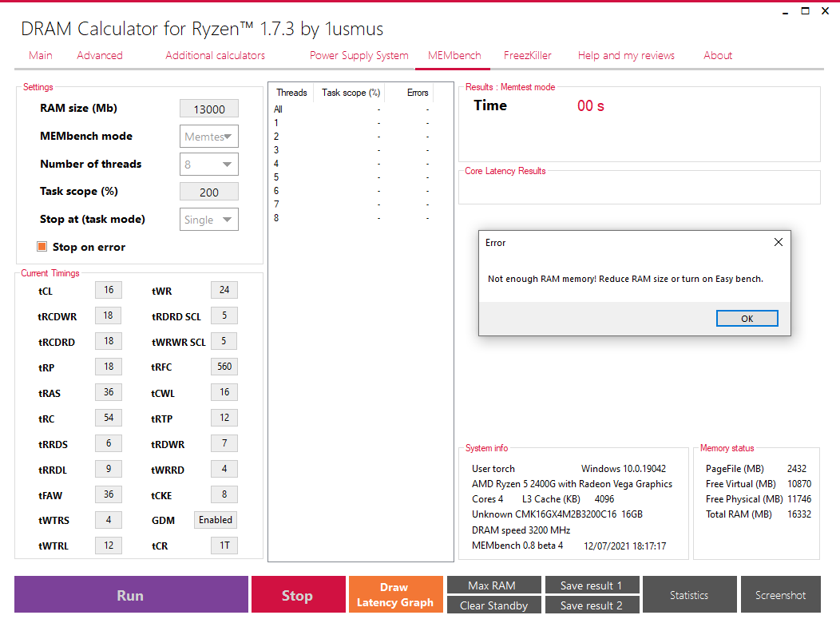
Task: Go to the Power Supply System tab
Action: [x=359, y=55]
